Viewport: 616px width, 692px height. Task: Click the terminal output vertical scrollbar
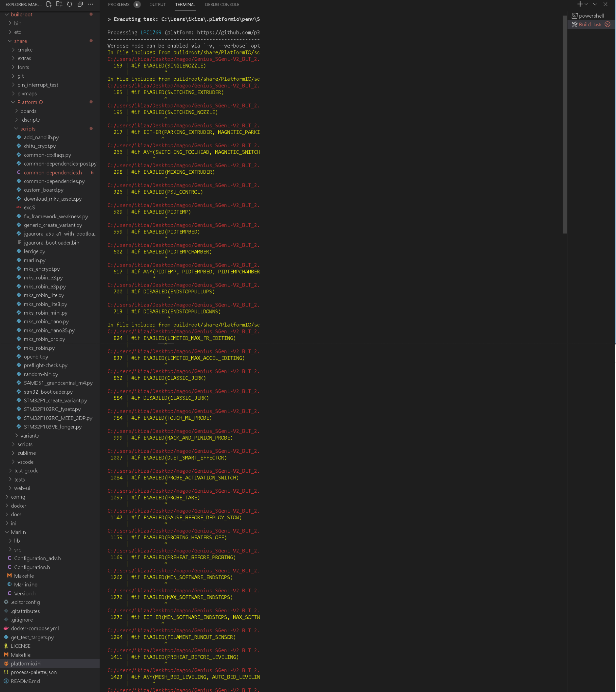click(565, 124)
